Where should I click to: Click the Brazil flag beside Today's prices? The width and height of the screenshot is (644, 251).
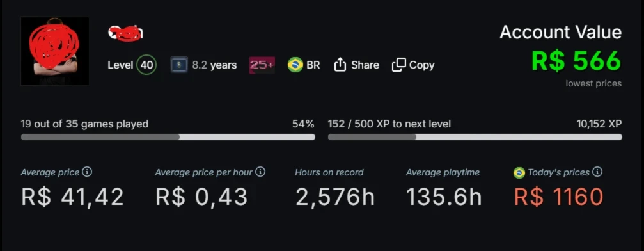pyautogui.click(x=519, y=173)
